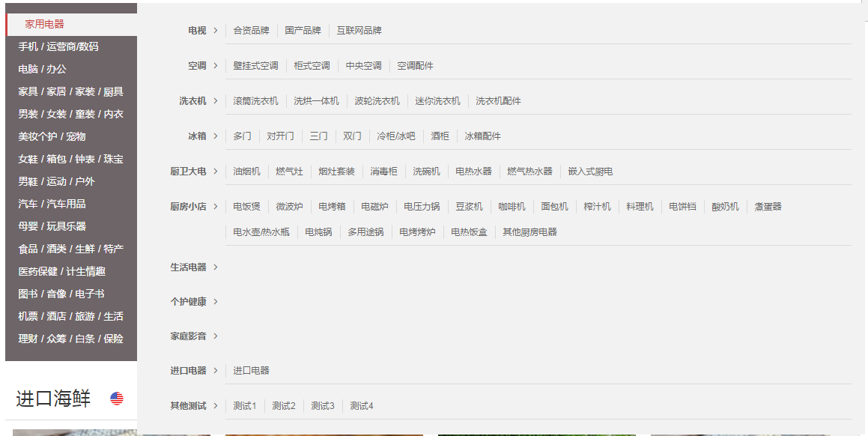The width and height of the screenshot is (868, 436).
Task: Select the 洗烘一体机 link
Action: (x=316, y=101)
